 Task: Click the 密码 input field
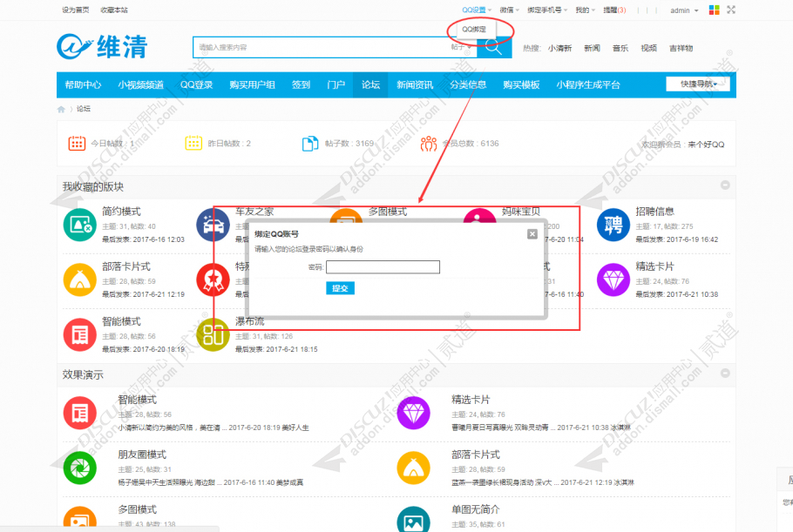tap(383, 266)
